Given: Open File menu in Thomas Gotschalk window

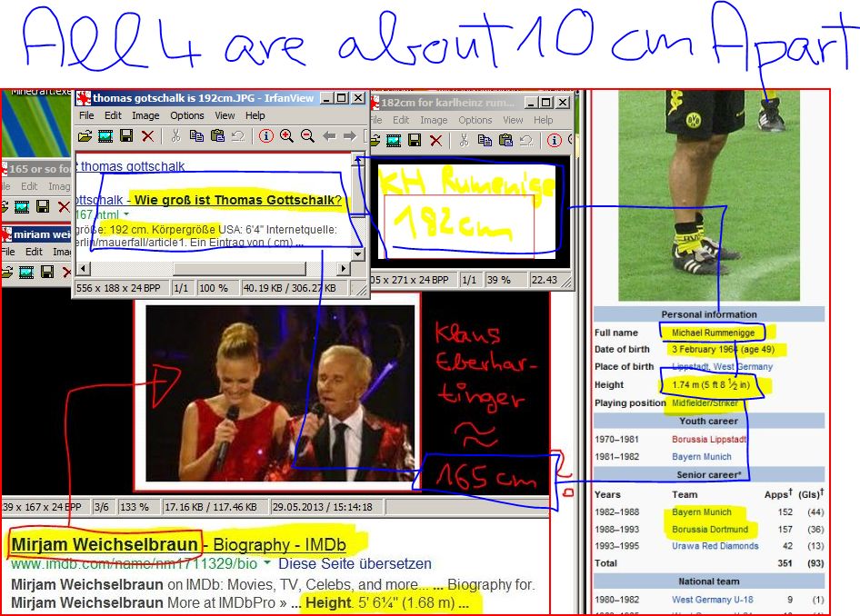Looking at the screenshot, I should tap(86, 115).
